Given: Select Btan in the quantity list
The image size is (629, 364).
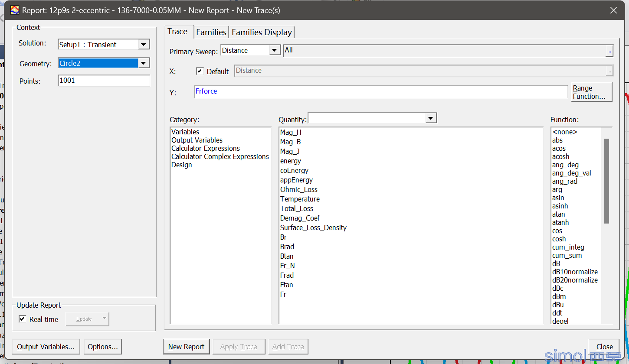Looking at the screenshot, I should point(287,256).
